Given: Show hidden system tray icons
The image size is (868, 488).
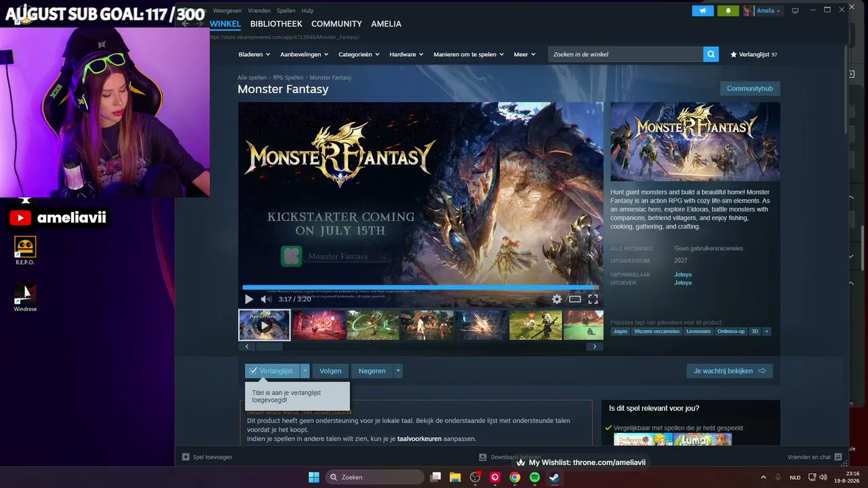Looking at the screenshot, I should click(x=764, y=477).
